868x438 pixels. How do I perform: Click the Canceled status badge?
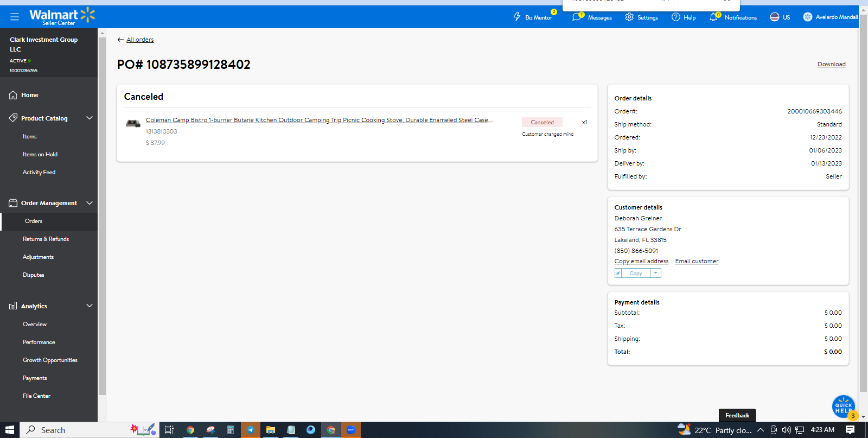click(542, 122)
